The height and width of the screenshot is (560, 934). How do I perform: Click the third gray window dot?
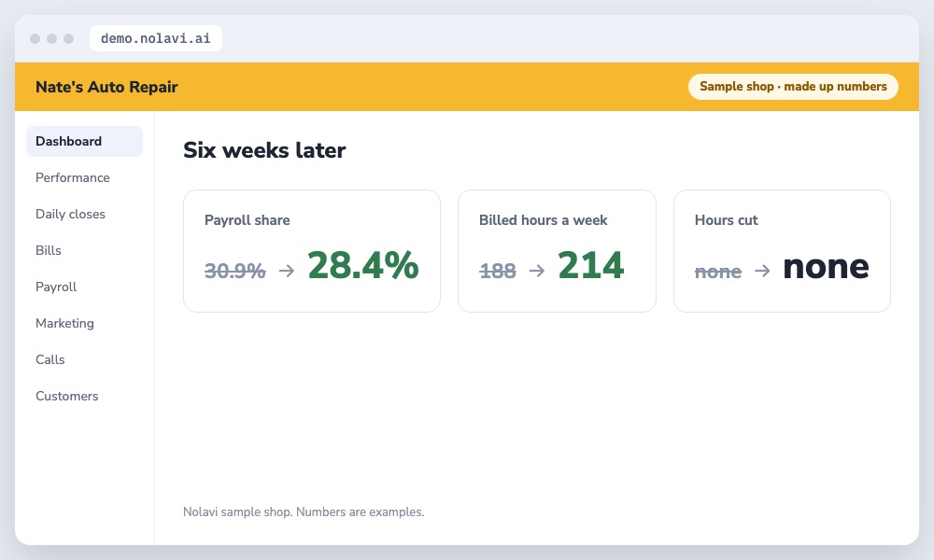tap(68, 38)
